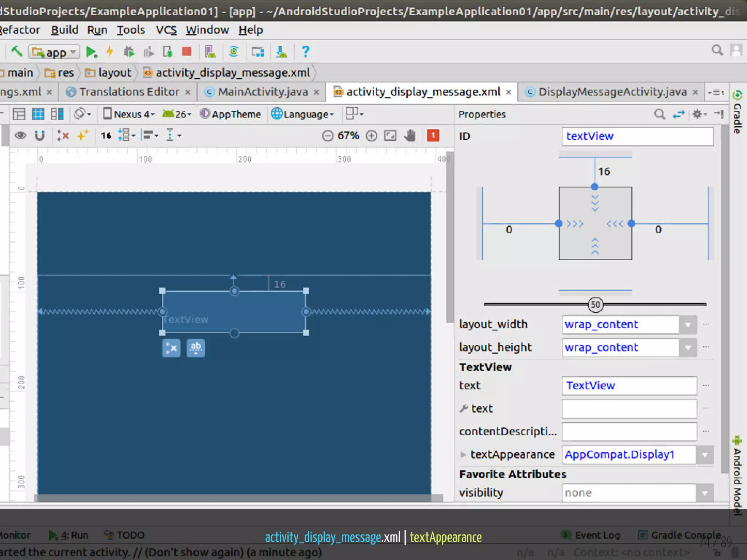Search properties with the Properties magnifier

tap(659, 114)
